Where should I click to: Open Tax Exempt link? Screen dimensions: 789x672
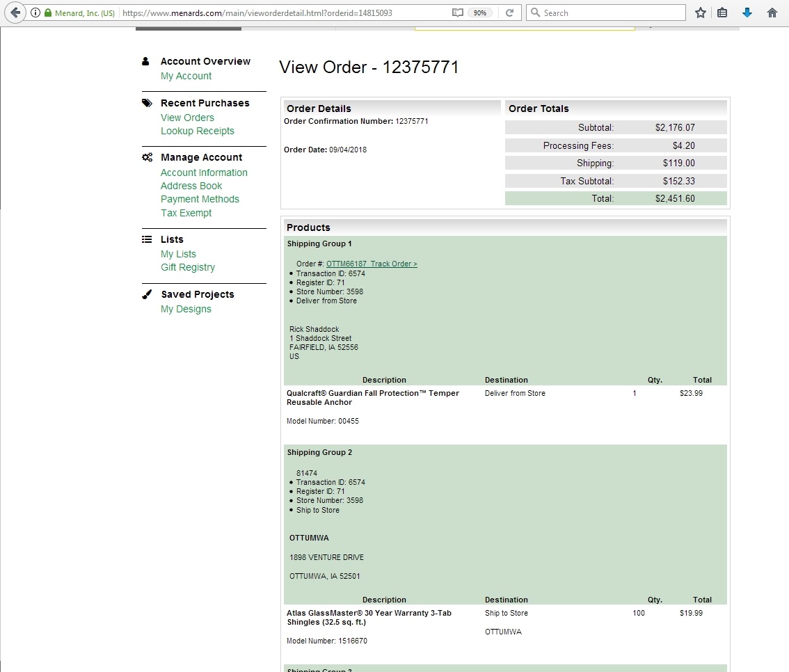click(x=186, y=213)
